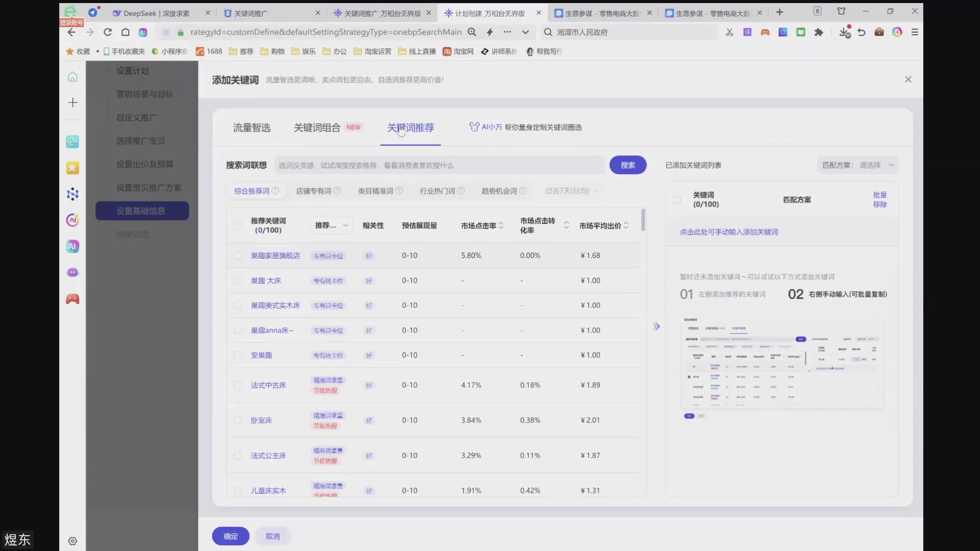Open the settings gear at sidebar bottom
The height and width of the screenshot is (551, 980).
pyautogui.click(x=72, y=541)
